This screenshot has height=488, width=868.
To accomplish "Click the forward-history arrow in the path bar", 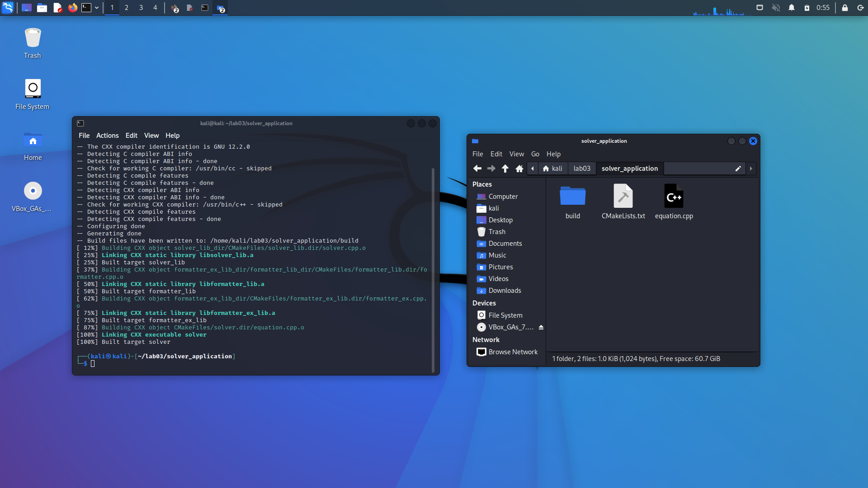I will [491, 168].
